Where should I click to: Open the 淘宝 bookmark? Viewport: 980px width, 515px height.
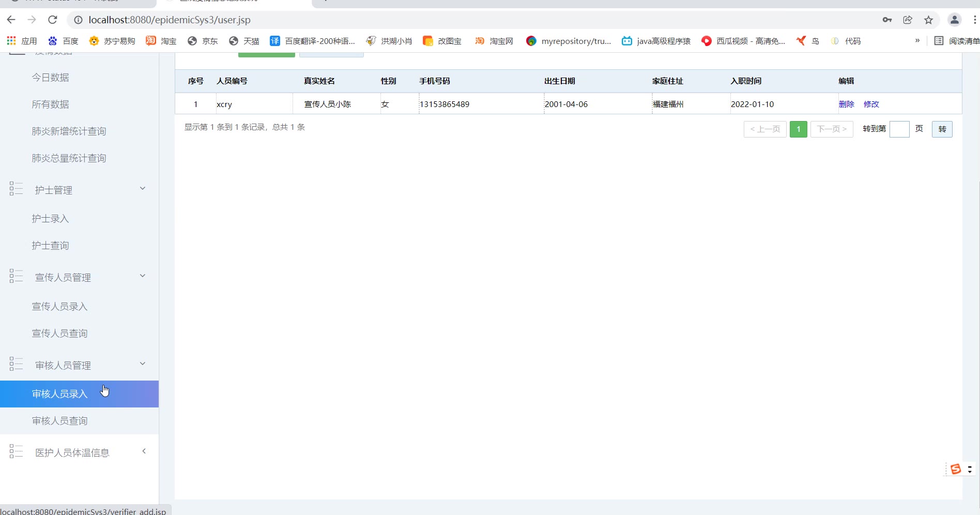tap(161, 41)
